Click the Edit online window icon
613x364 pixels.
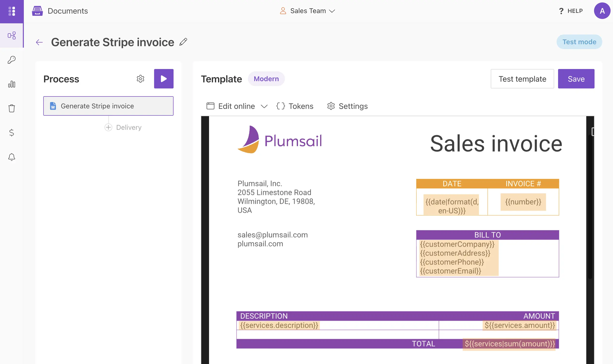coord(210,106)
